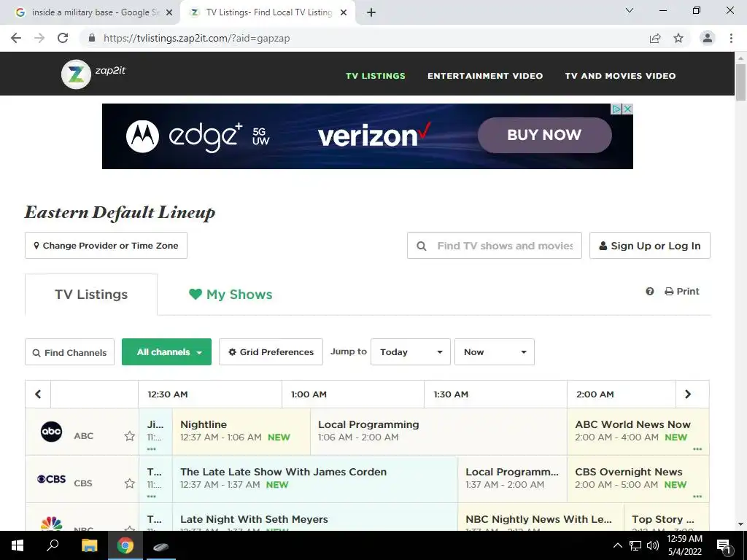Image resolution: width=747 pixels, height=560 pixels.
Task: Go back with browser back arrow
Action: (16, 38)
